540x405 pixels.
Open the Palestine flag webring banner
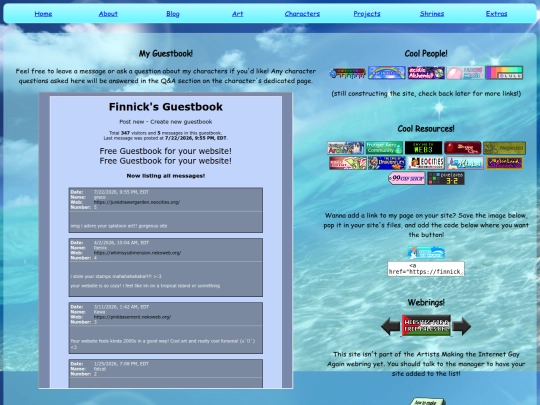pyautogui.click(x=426, y=325)
